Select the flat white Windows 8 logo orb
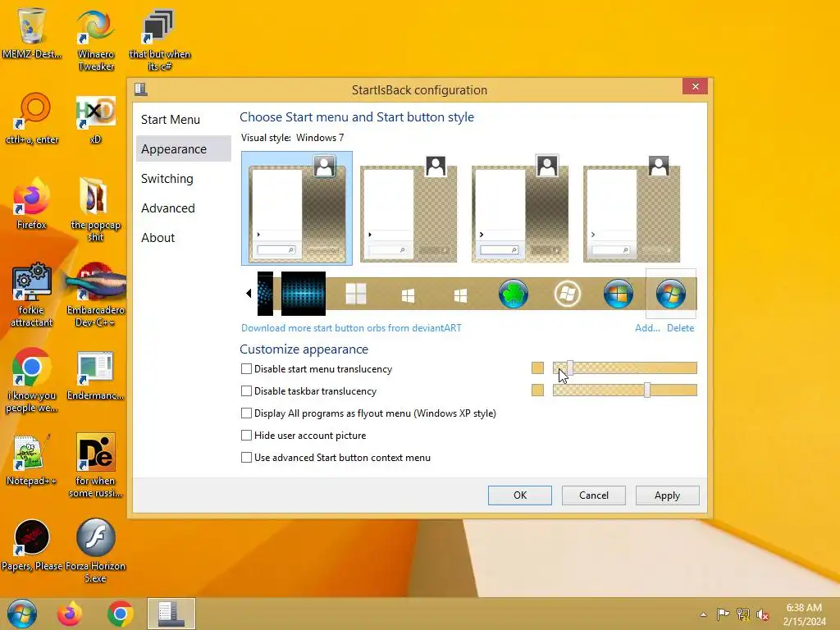 (x=409, y=295)
